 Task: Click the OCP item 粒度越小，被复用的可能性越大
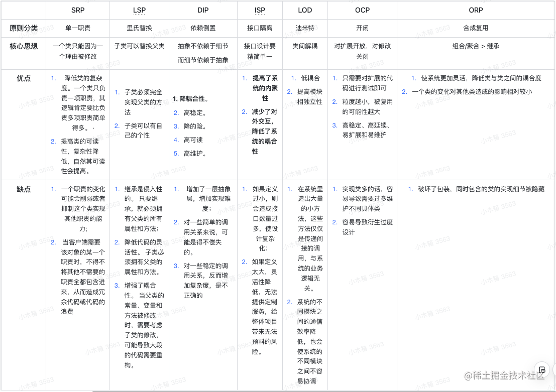tap(367, 107)
